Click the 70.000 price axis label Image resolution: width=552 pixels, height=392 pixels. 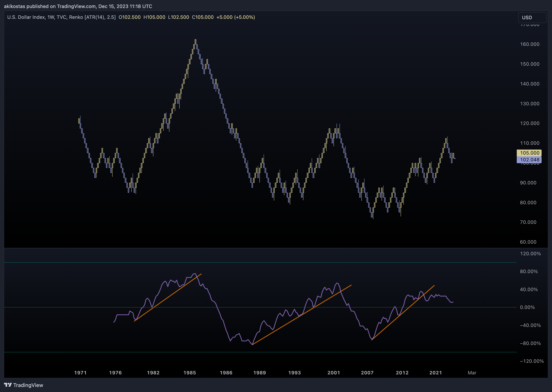click(x=528, y=222)
